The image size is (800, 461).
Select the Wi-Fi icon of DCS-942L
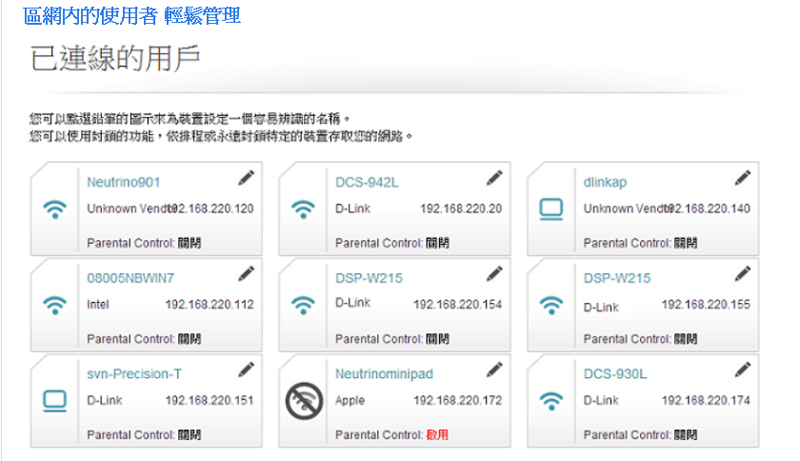[x=303, y=209]
